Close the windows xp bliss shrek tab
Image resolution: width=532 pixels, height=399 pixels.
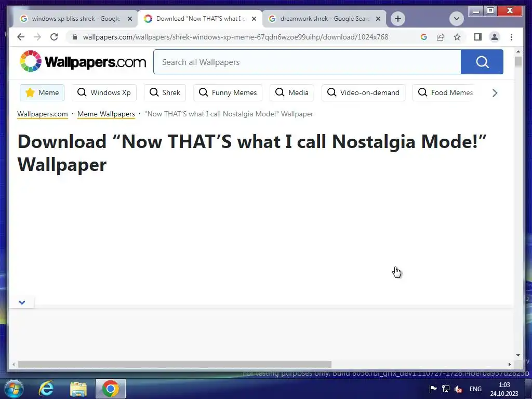point(129,19)
